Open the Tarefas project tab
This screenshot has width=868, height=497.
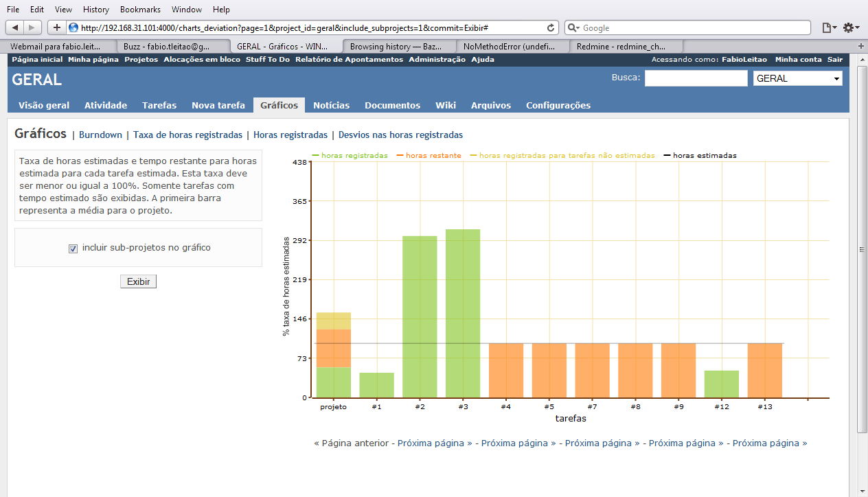159,105
